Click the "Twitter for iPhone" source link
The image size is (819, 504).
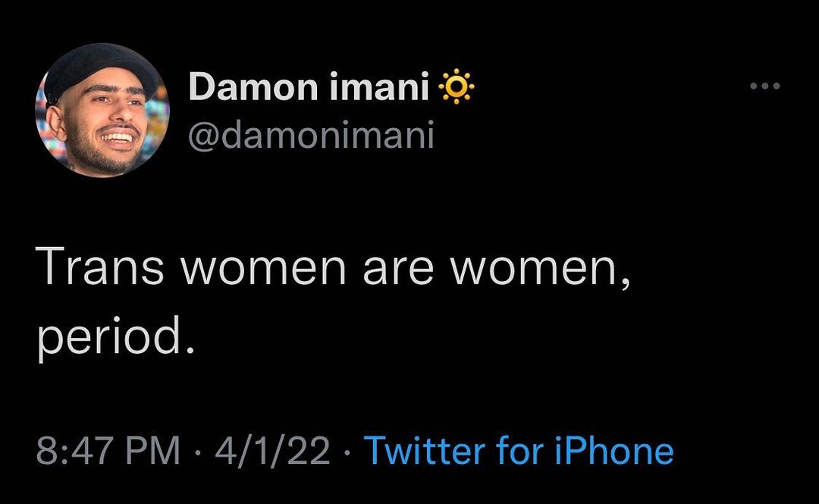519,451
